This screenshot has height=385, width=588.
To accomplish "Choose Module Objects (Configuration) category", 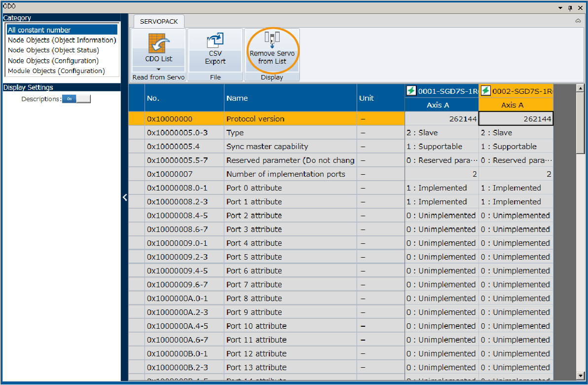I will tap(56, 71).
